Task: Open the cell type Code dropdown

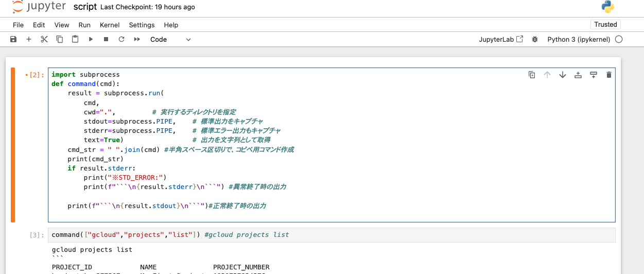Action: click(170, 39)
